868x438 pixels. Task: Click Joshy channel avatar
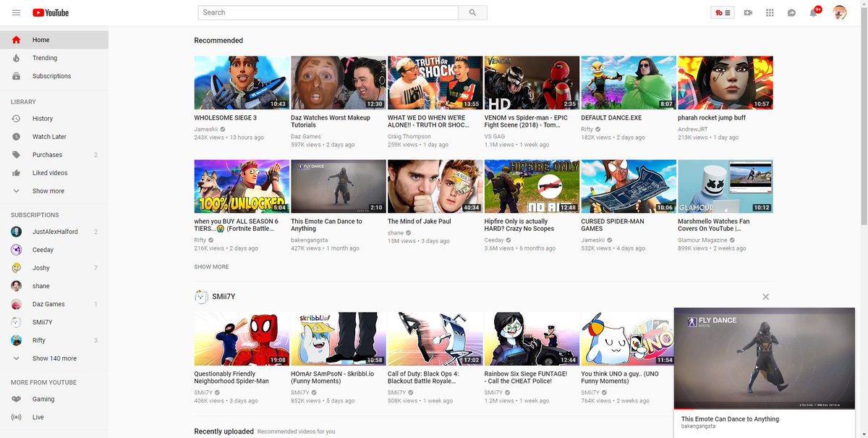(16, 268)
